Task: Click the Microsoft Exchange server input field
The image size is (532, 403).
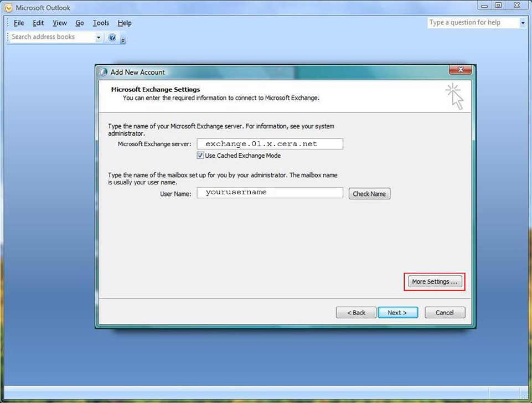Action: [270, 144]
